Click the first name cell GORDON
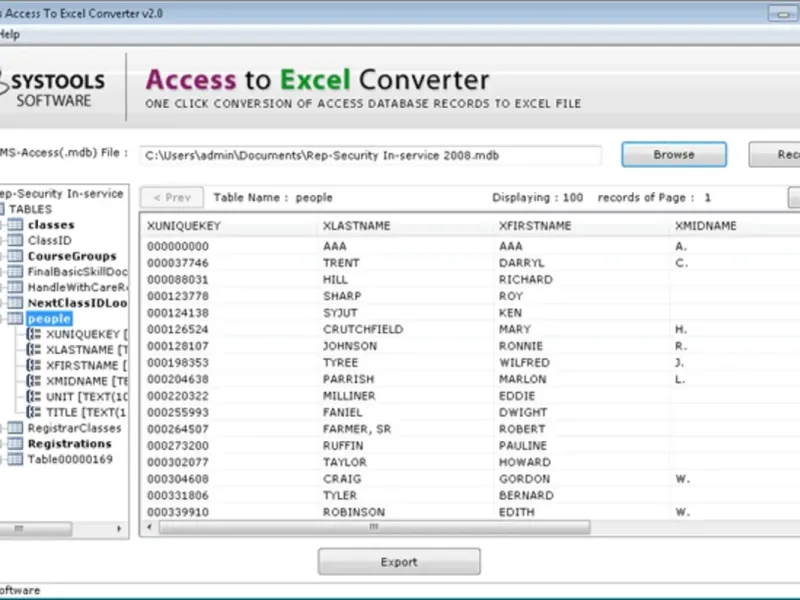Viewport: 800px width, 600px height. (x=524, y=479)
